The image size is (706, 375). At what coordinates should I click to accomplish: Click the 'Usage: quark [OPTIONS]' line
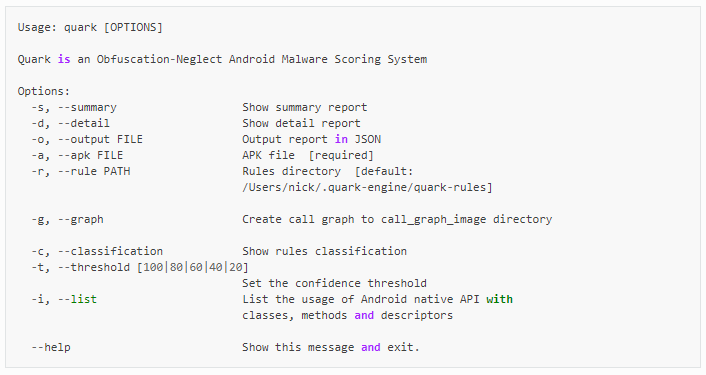(x=90, y=27)
